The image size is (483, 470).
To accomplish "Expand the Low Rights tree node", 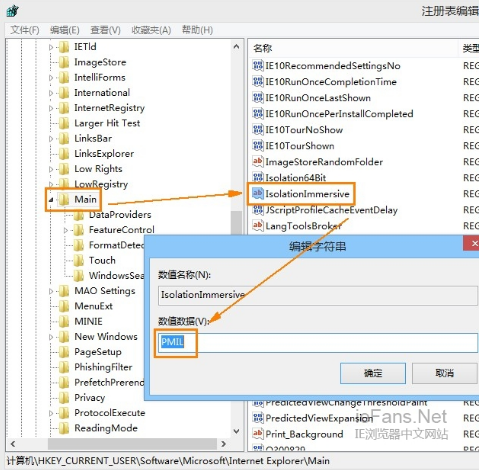I will pyautogui.click(x=51, y=169).
